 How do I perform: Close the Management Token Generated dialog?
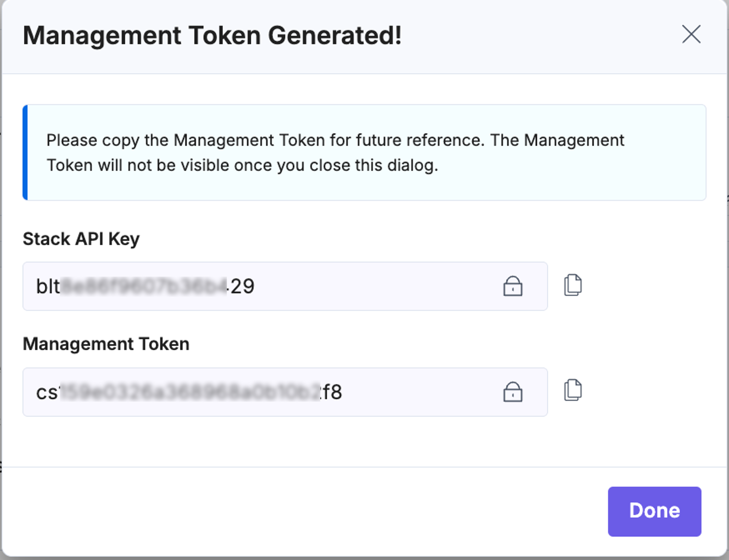[691, 34]
